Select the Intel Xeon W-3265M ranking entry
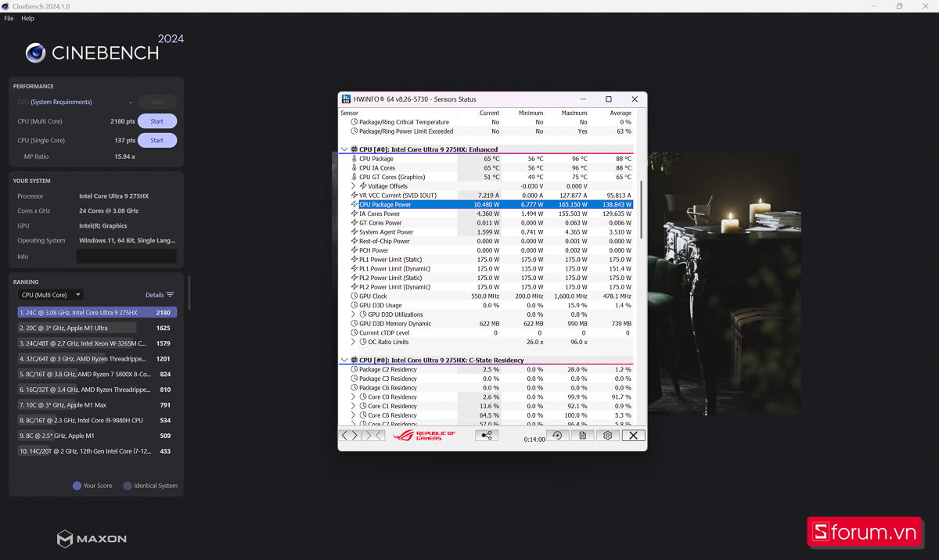Viewport: 939px width, 560px height. point(97,343)
